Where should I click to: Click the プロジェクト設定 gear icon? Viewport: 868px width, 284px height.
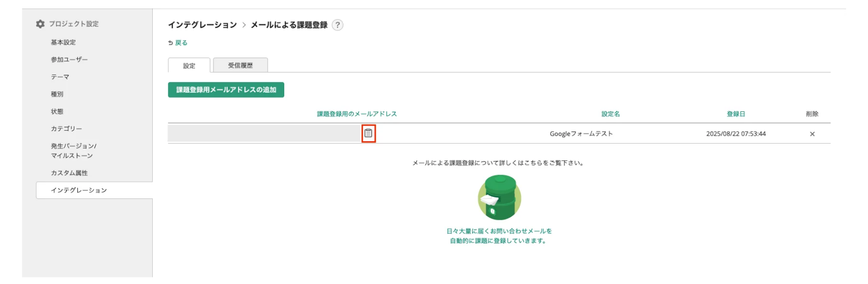coord(40,24)
